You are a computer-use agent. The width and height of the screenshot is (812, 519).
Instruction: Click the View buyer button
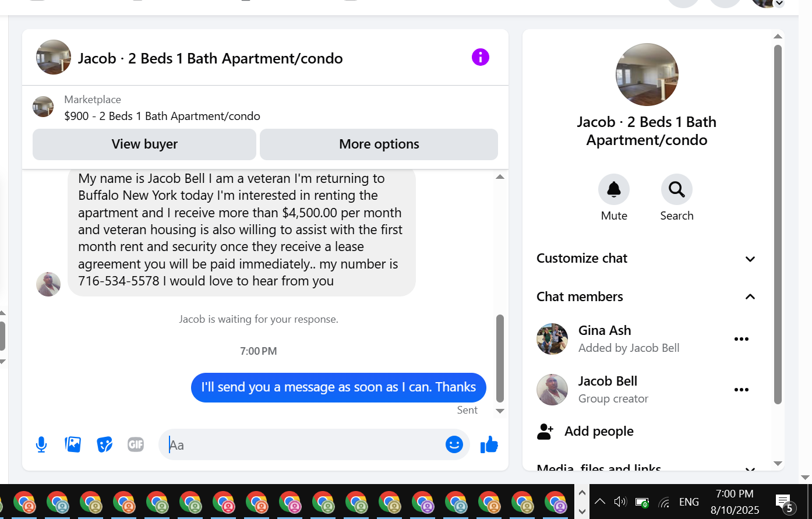[x=144, y=144]
